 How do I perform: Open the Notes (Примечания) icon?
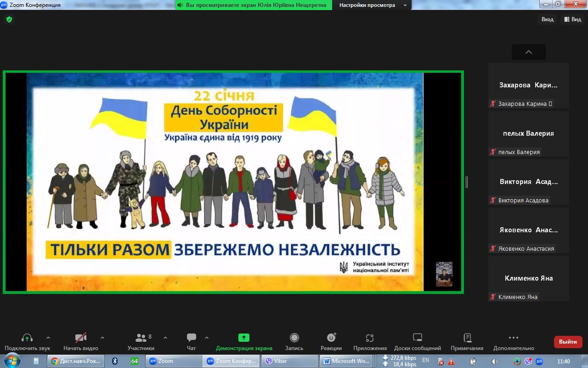(x=467, y=338)
